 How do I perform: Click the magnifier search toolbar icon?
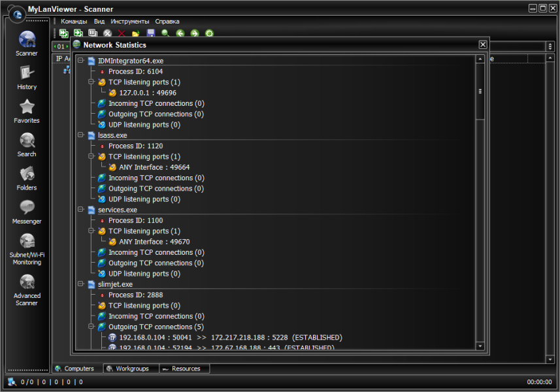tap(165, 33)
